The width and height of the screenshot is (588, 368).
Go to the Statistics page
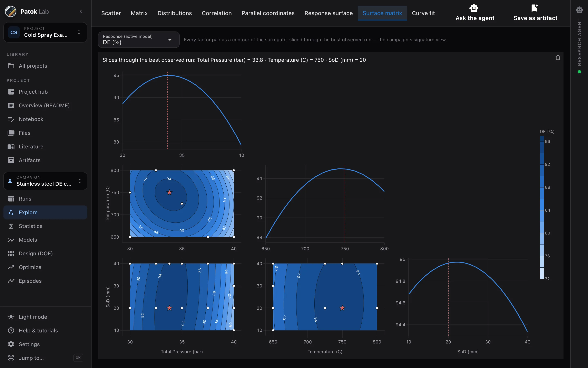coord(46,226)
